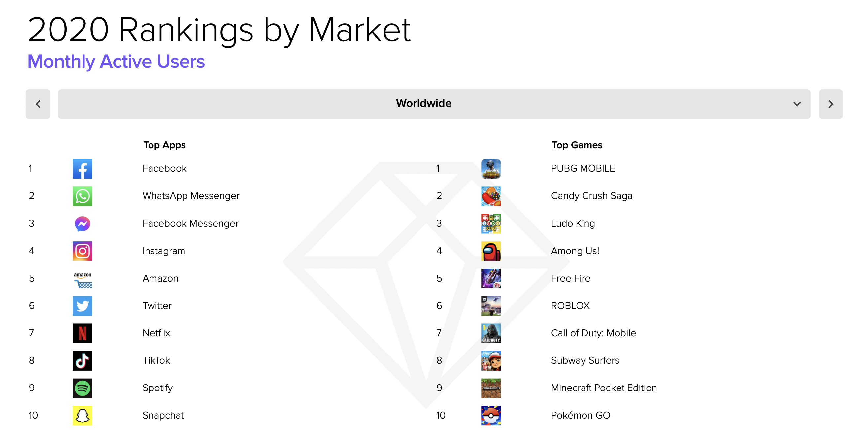Click the Minecraft Pocket Edition thumbnail
868x439 pixels.
491,388
